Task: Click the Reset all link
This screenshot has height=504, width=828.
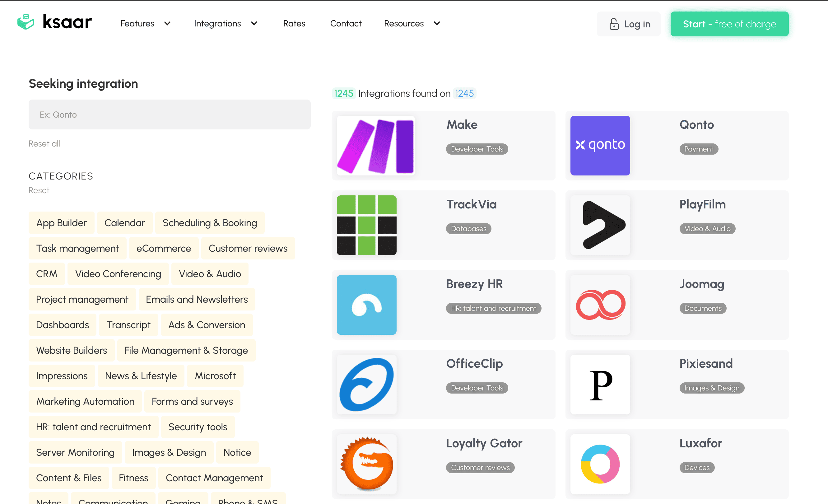Action: [x=44, y=143]
